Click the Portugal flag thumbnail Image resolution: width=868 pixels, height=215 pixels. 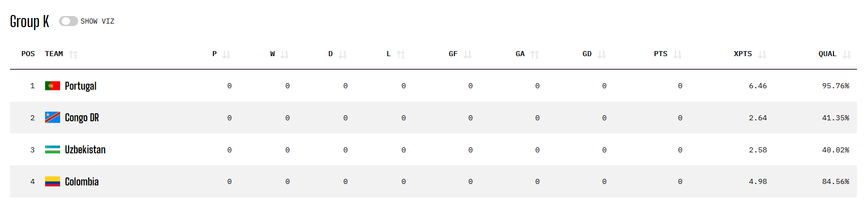pyautogui.click(x=53, y=86)
